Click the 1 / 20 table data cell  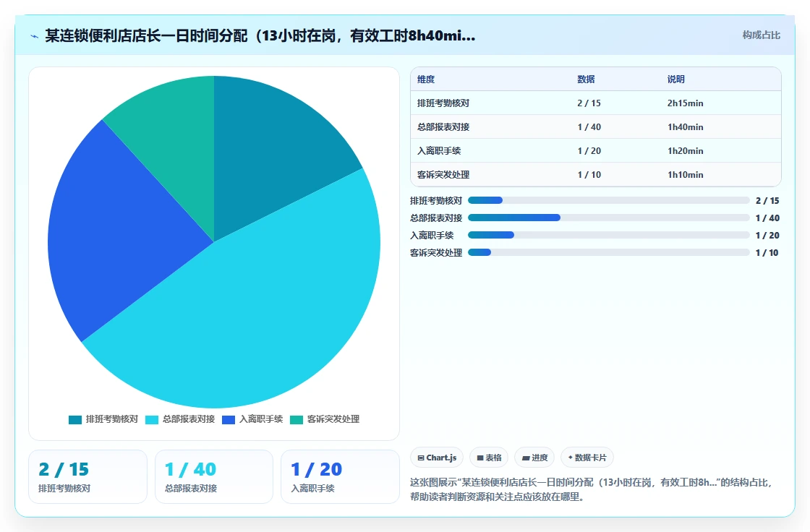click(589, 151)
